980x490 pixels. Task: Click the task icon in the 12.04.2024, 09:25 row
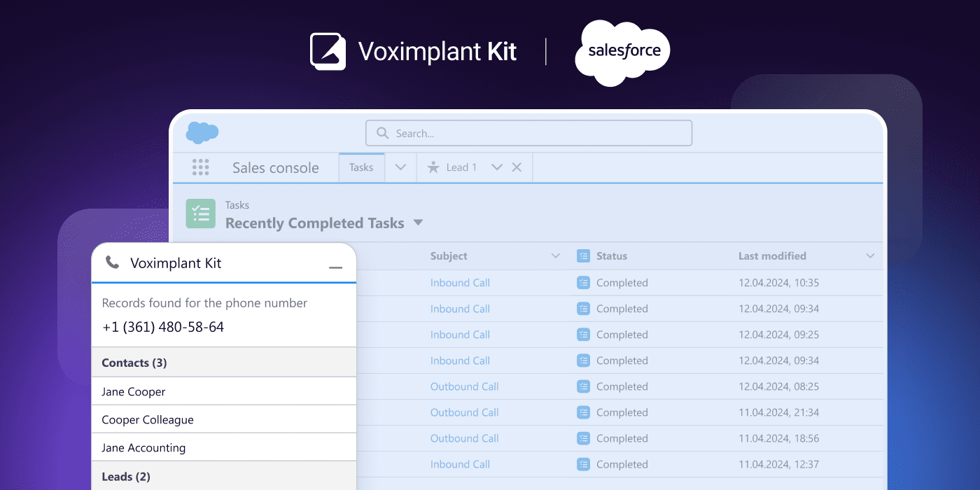pyautogui.click(x=583, y=335)
